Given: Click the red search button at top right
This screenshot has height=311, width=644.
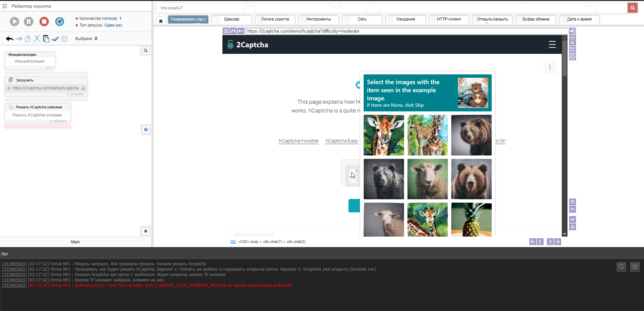Looking at the screenshot, I should (x=632, y=8).
